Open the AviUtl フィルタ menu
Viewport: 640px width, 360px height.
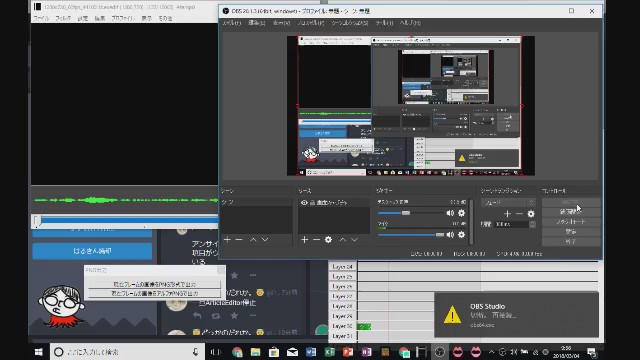tap(63, 18)
